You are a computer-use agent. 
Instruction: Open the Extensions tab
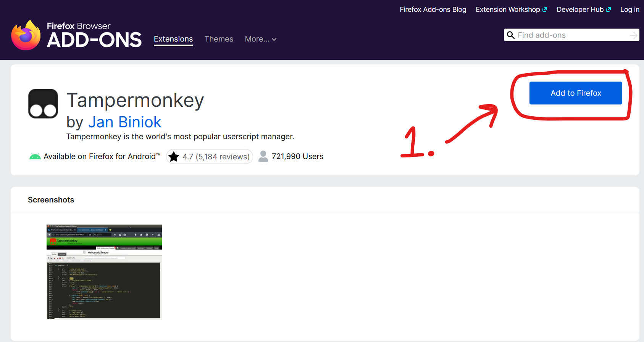pos(173,39)
